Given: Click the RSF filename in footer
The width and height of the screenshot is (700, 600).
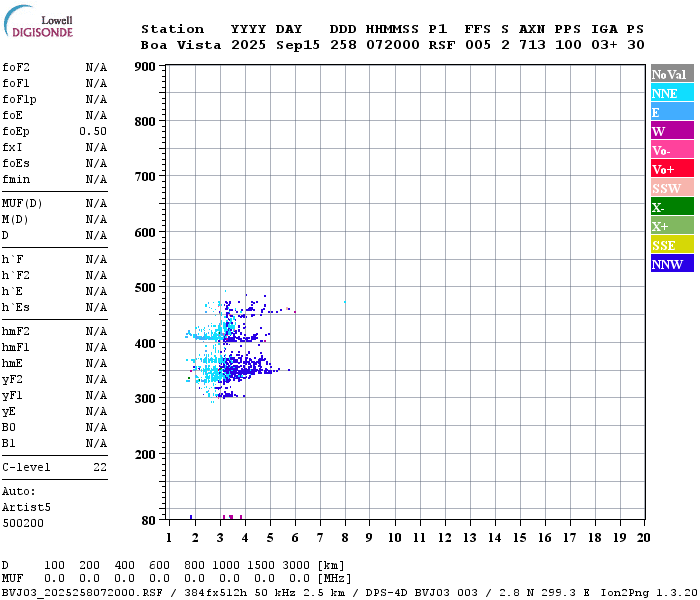Looking at the screenshot, I should (x=82, y=593).
